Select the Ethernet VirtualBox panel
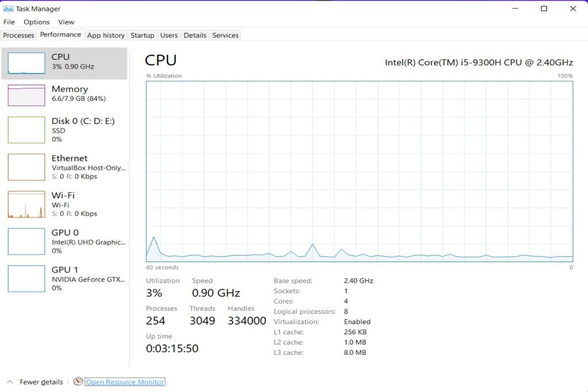Viewport: 588px width, 392px height. [x=63, y=166]
